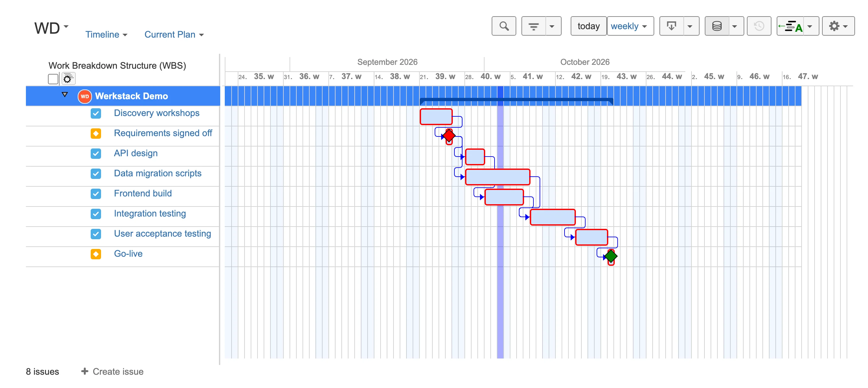868x388 pixels.
Task: Click the WBS column gear settings icon
Action: (68, 79)
